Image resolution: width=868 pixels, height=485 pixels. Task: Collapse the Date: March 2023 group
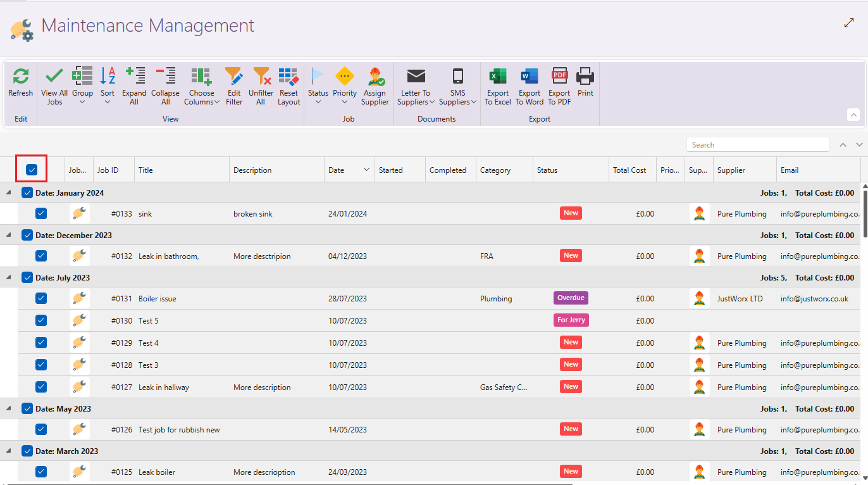(9, 451)
